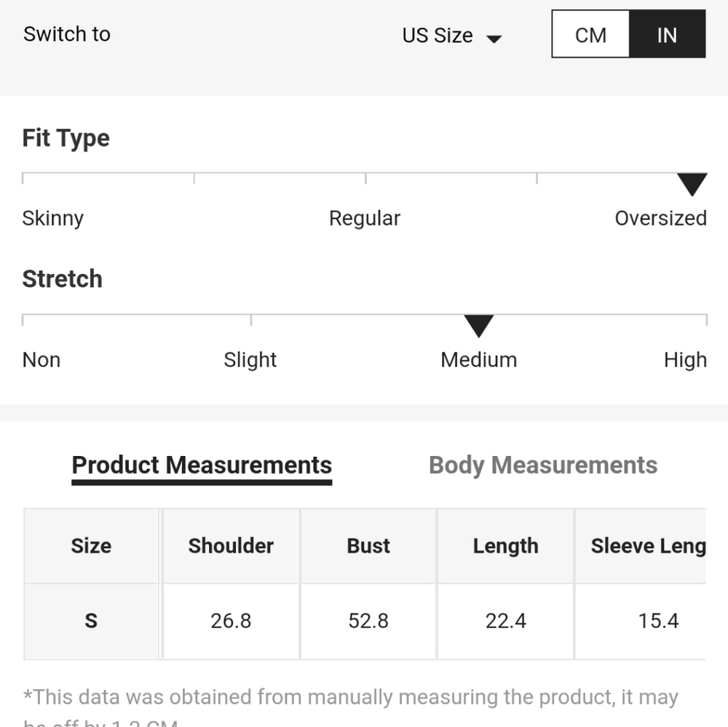Click the High stretch label
The height and width of the screenshot is (727, 728).
685,360
